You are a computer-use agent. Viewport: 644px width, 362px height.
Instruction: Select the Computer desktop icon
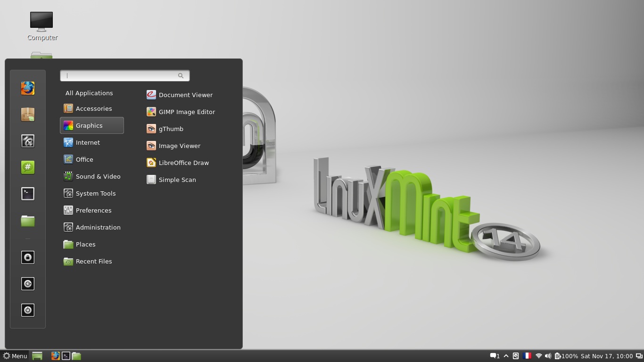[x=42, y=26]
